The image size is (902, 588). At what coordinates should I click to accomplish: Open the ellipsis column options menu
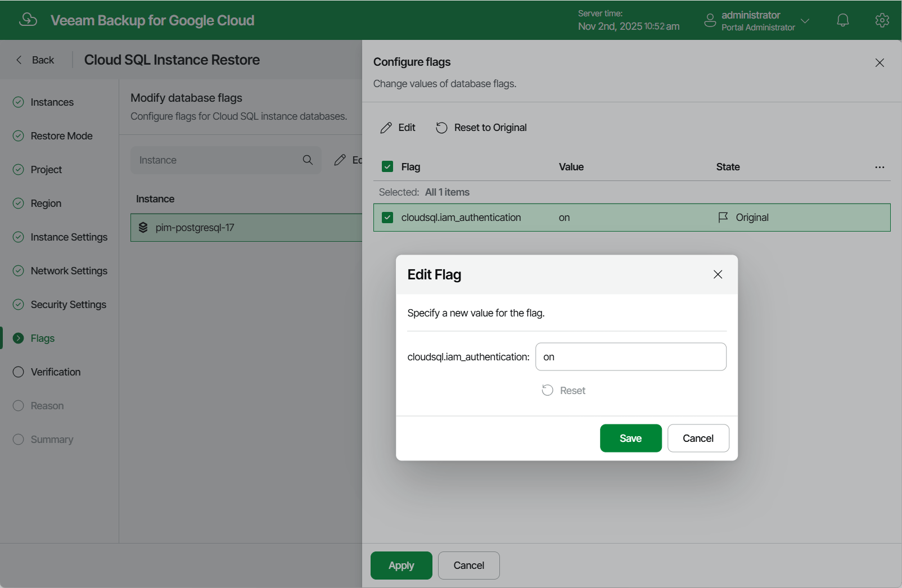click(x=880, y=167)
